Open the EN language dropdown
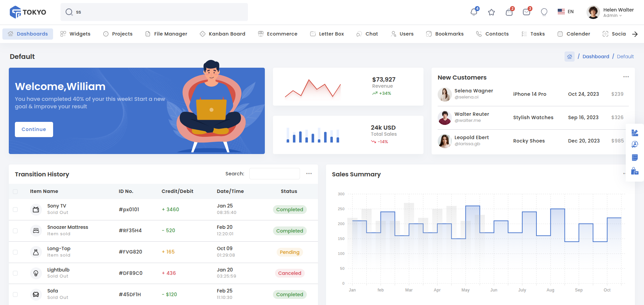 point(566,12)
